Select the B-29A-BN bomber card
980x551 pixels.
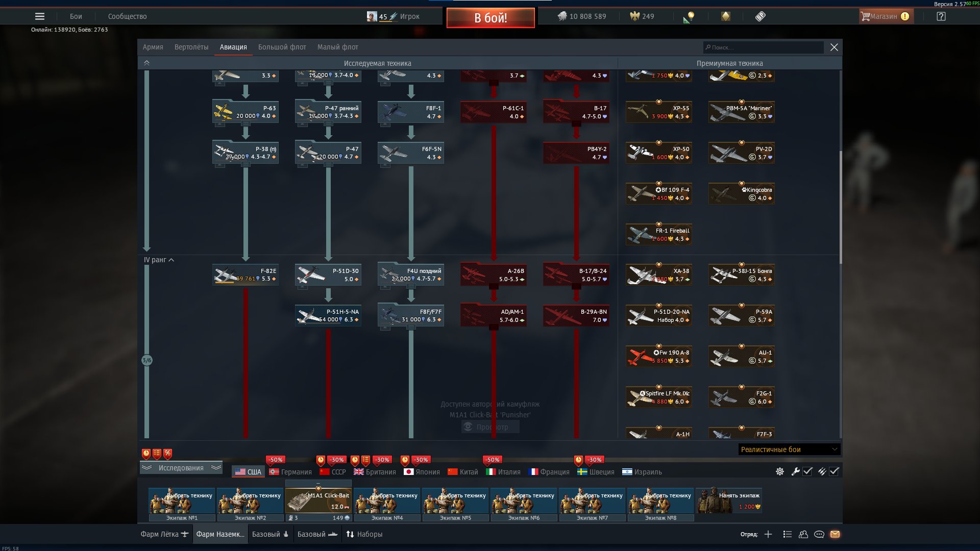tap(576, 315)
